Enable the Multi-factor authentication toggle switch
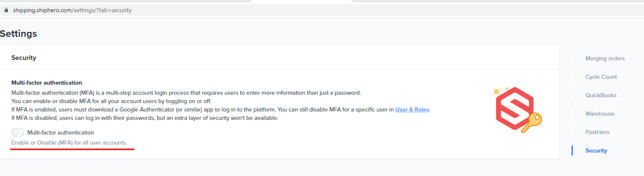Viewport: 644px width, 176px height. tap(18, 132)
